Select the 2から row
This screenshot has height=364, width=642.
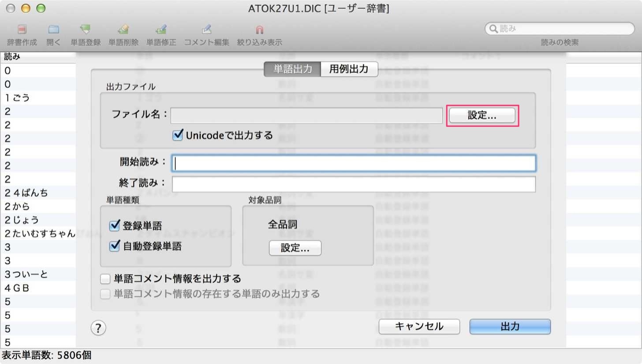(38, 206)
